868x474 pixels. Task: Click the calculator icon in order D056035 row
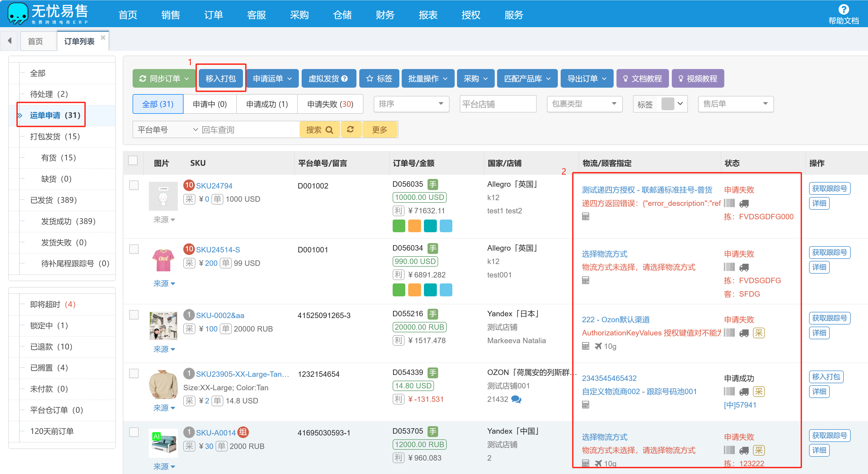[586, 216]
